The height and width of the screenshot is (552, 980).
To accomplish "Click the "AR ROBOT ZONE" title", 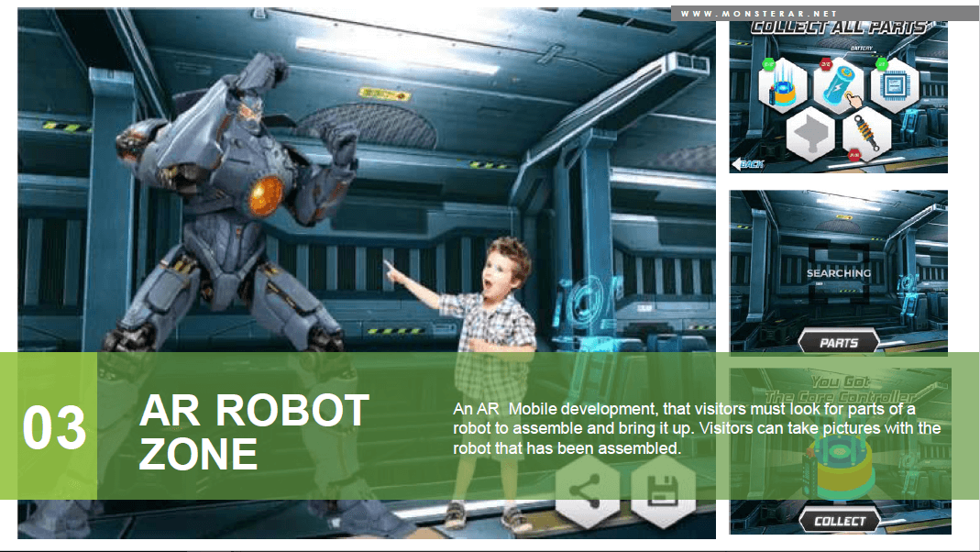I will pos(254,431).
